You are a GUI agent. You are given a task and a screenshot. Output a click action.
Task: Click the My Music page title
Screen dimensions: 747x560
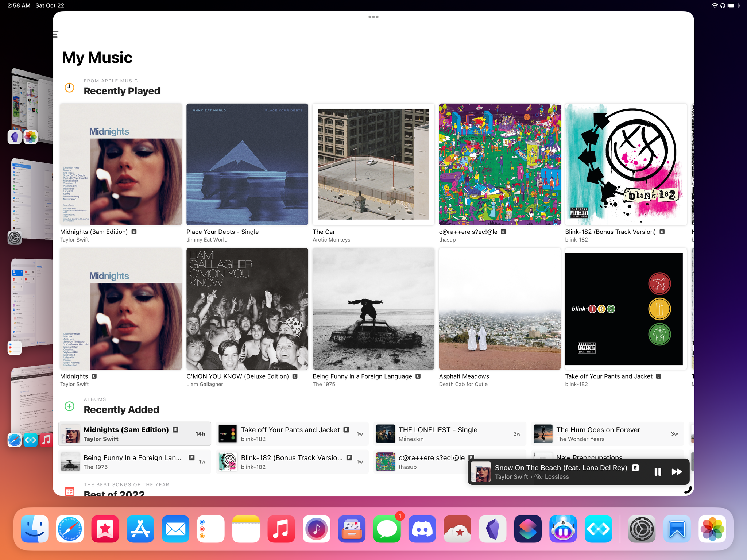coord(97,57)
